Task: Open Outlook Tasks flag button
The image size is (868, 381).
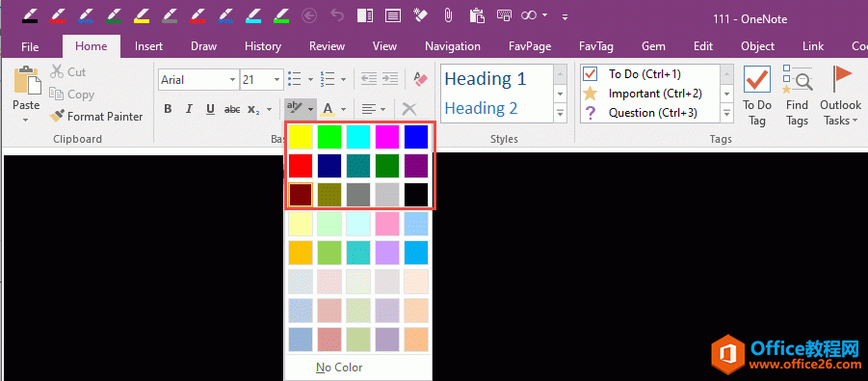Action: pos(840,95)
